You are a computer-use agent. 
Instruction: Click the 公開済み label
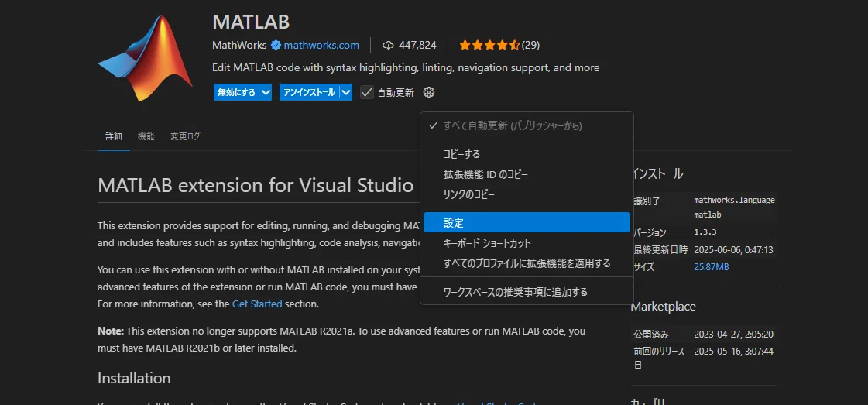tap(651, 335)
